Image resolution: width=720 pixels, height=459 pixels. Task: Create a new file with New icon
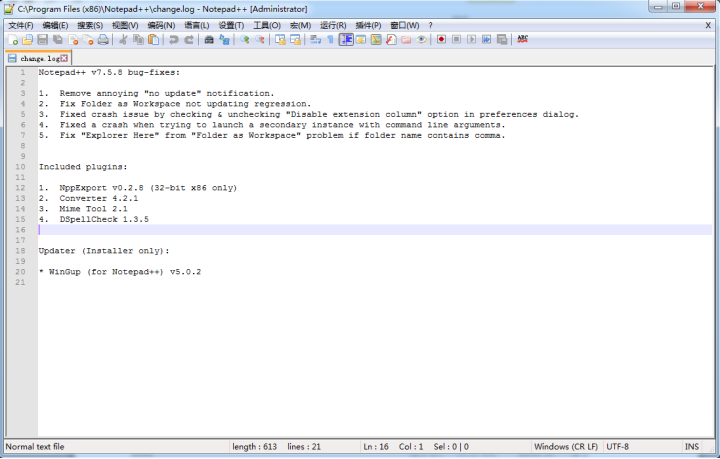[x=13, y=40]
